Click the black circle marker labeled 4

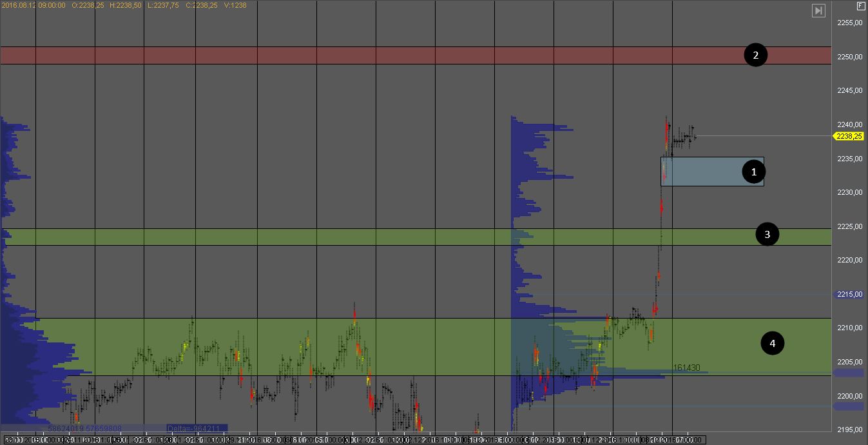pos(772,344)
